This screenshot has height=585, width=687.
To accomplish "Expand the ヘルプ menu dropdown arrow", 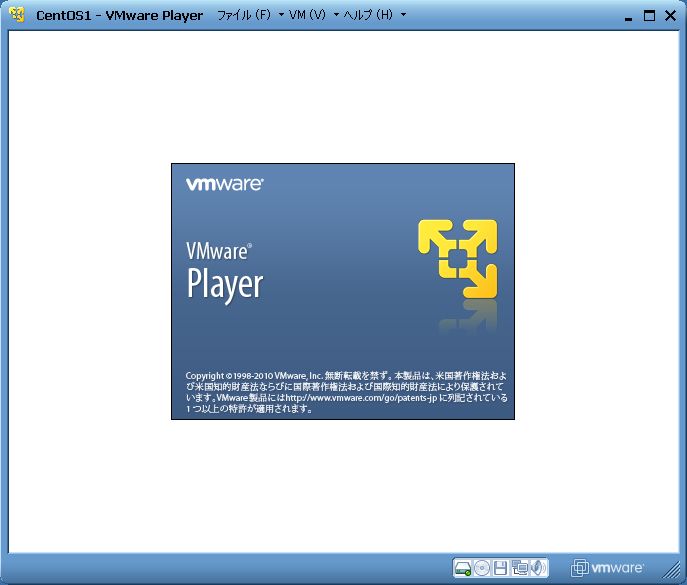I will click(x=403, y=15).
